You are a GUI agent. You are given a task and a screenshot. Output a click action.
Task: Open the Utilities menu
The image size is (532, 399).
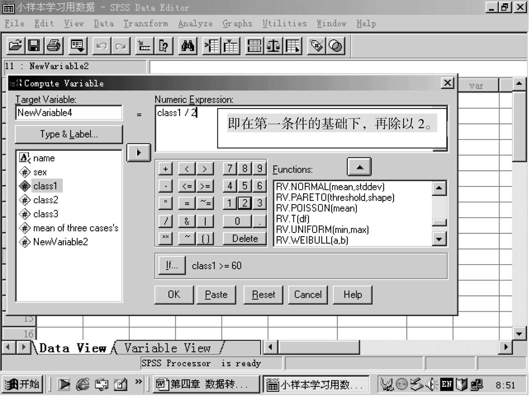284,24
